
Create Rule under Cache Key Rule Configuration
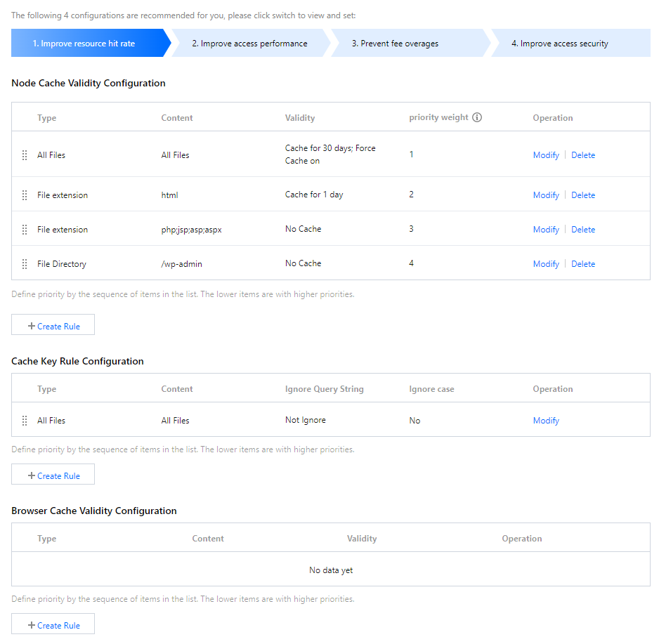pos(53,475)
